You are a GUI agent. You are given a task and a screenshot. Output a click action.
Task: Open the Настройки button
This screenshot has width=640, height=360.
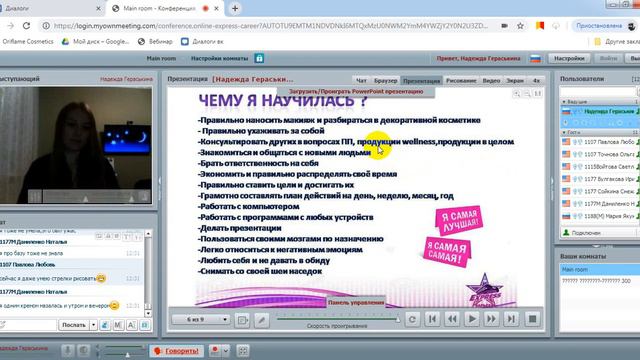pos(569,58)
